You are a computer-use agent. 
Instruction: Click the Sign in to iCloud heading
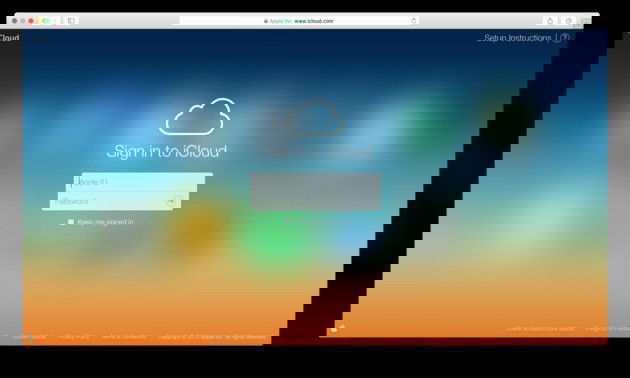167,152
